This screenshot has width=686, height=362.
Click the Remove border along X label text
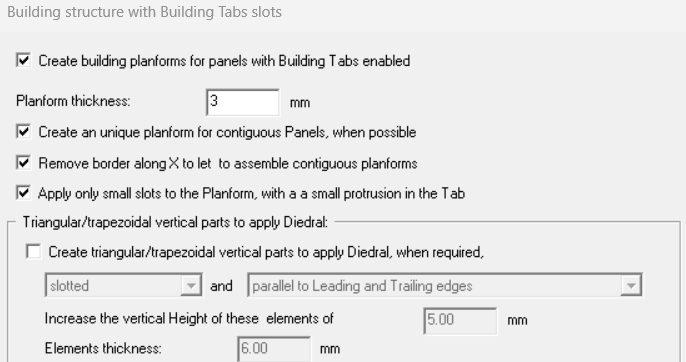point(228,164)
